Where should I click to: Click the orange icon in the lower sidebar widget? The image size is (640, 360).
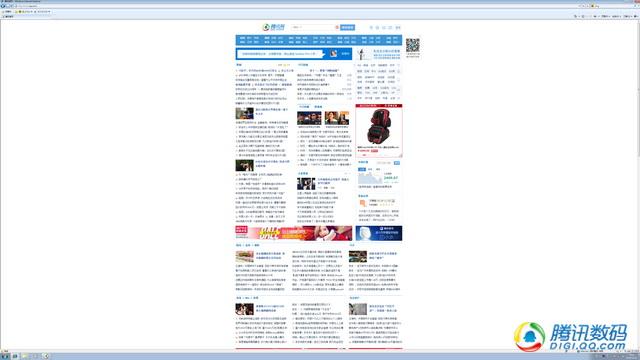tap(363, 203)
